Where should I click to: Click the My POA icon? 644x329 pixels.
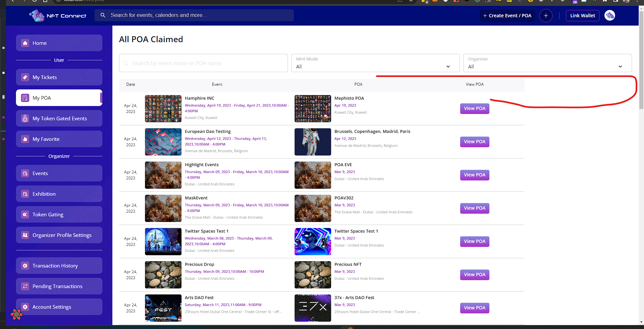click(x=25, y=98)
